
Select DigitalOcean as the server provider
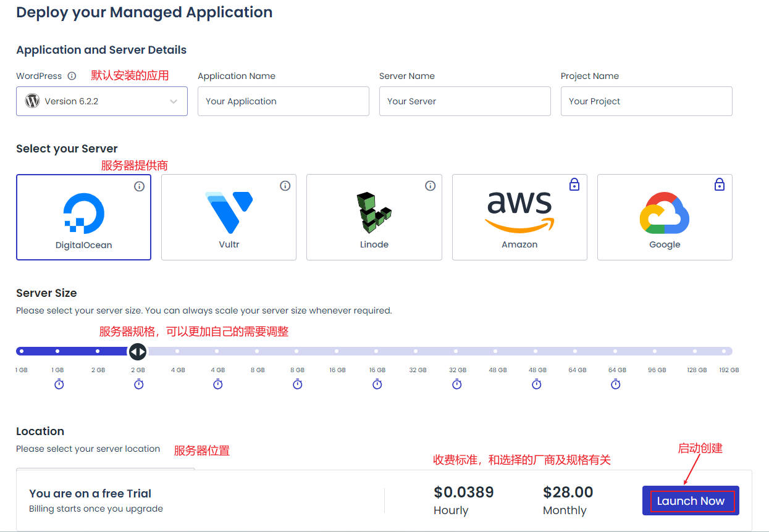[x=83, y=217]
